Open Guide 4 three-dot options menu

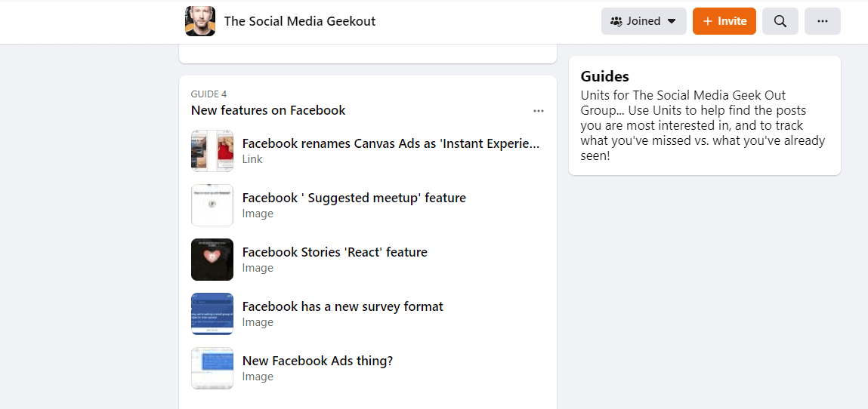point(538,110)
